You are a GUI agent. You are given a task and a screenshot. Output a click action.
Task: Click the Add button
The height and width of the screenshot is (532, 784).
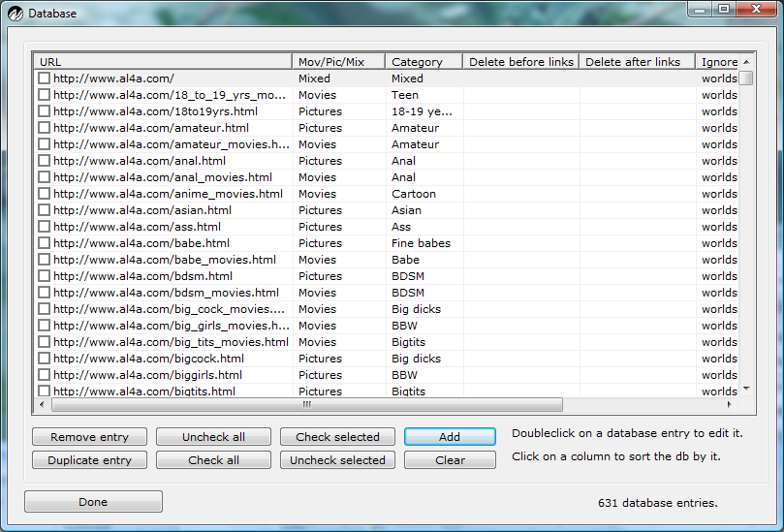tap(450, 437)
